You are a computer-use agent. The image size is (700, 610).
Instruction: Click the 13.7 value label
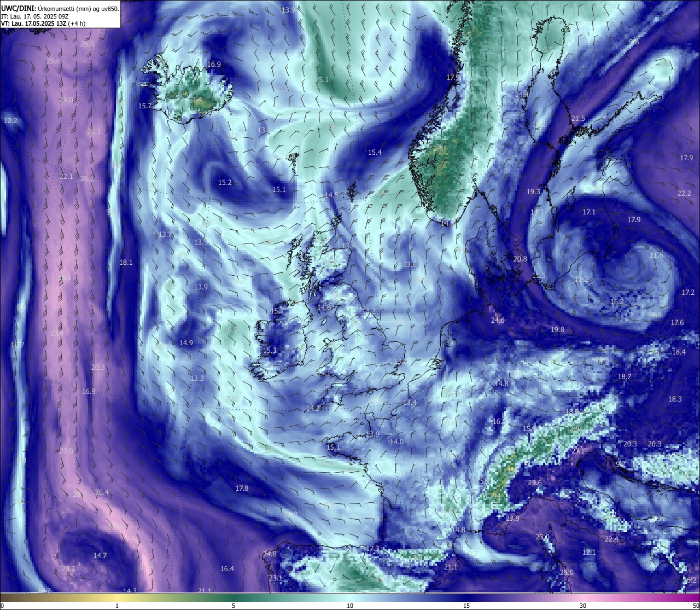(165, 234)
